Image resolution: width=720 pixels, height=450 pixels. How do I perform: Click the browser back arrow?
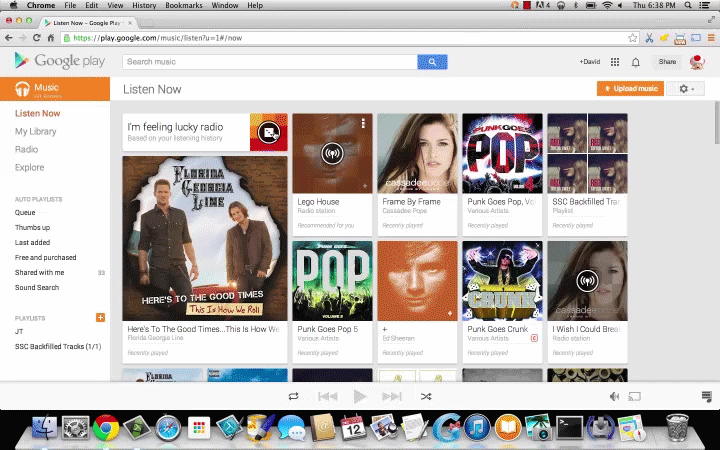coord(9,38)
